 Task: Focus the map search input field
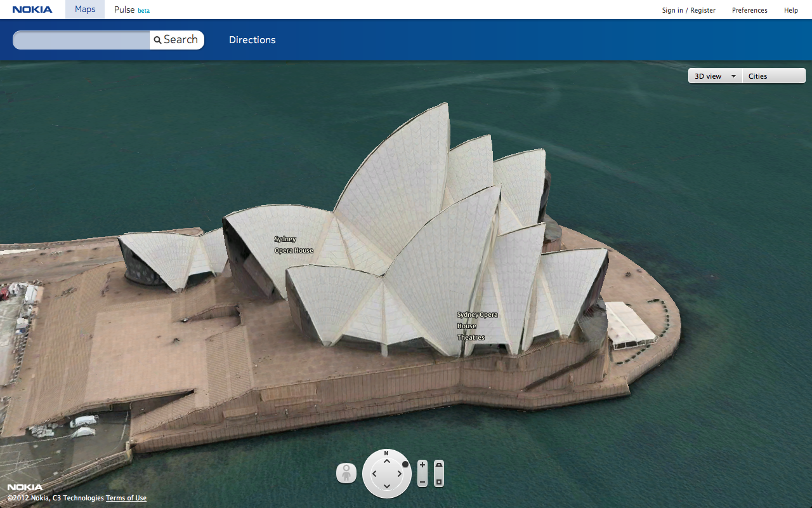pos(81,40)
